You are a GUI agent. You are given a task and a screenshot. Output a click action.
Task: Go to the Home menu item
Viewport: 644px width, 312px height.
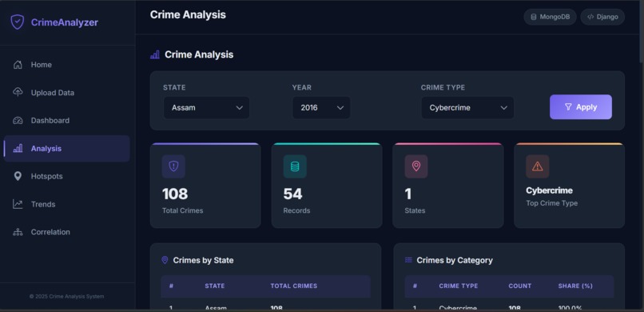[x=67, y=65]
